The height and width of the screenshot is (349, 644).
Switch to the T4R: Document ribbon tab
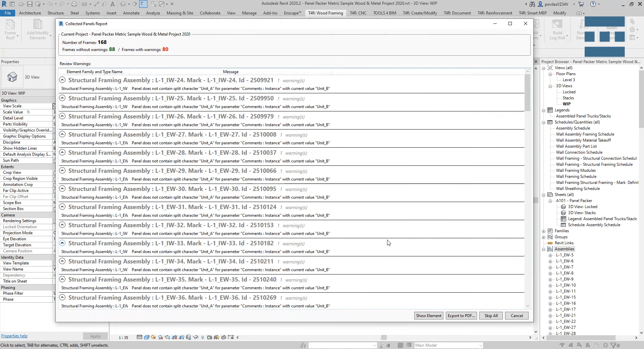pyautogui.click(x=457, y=13)
